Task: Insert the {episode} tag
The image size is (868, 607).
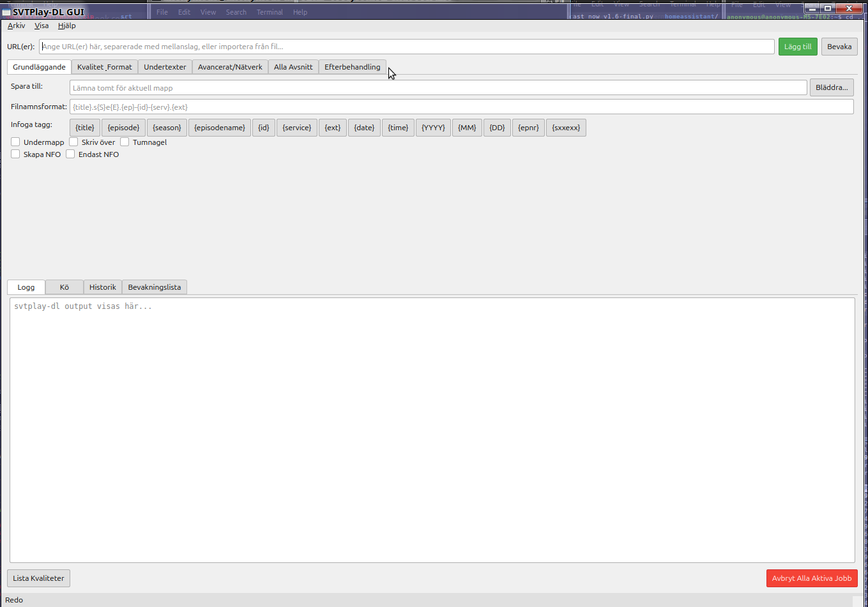Action: [123, 127]
